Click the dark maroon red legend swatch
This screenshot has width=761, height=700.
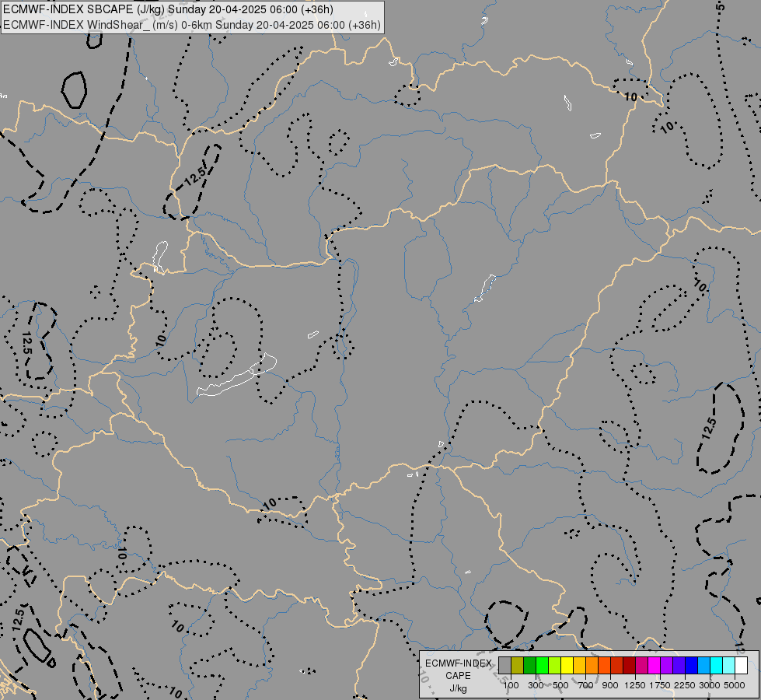(629, 665)
